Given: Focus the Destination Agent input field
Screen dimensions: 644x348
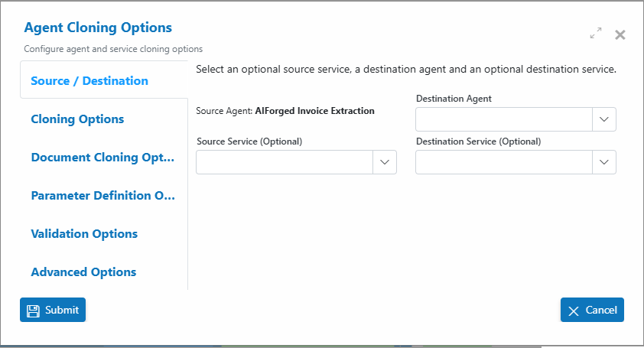Looking at the screenshot, I should [x=504, y=119].
